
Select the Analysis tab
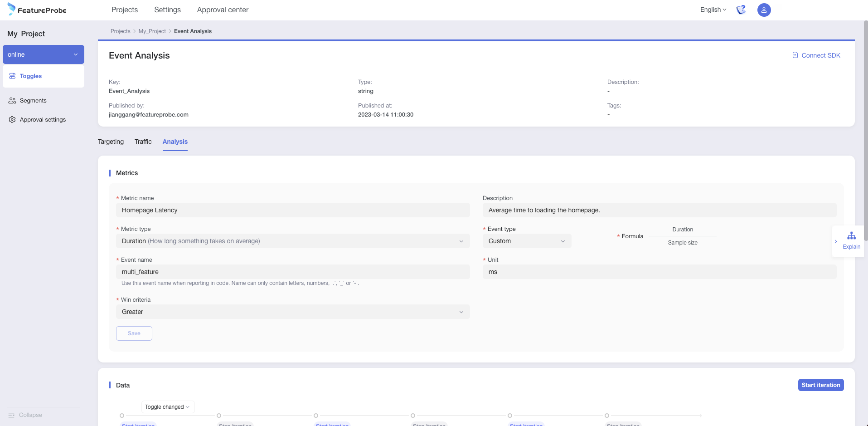pyautogui.click(x=175, y=142)
